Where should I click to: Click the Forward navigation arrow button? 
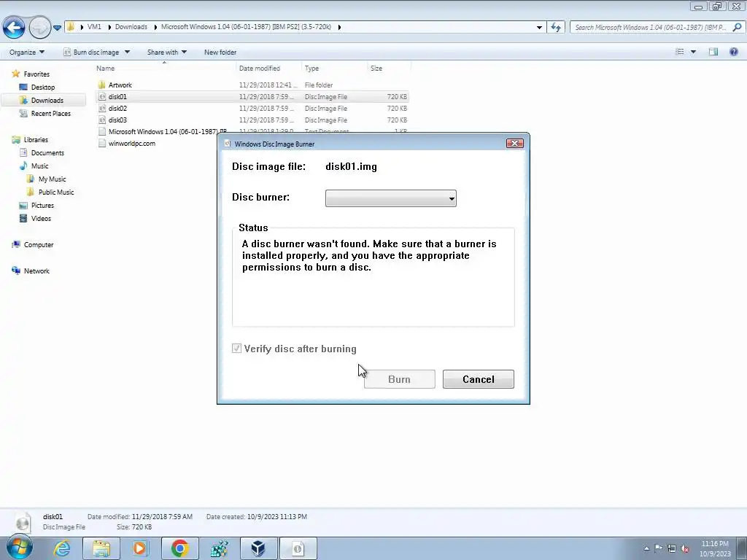tap(39, 27)
